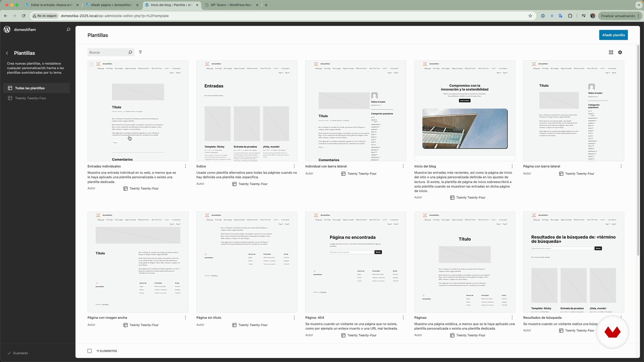Select the Twenty Twenty-Four sidebar item

point(31,98)
